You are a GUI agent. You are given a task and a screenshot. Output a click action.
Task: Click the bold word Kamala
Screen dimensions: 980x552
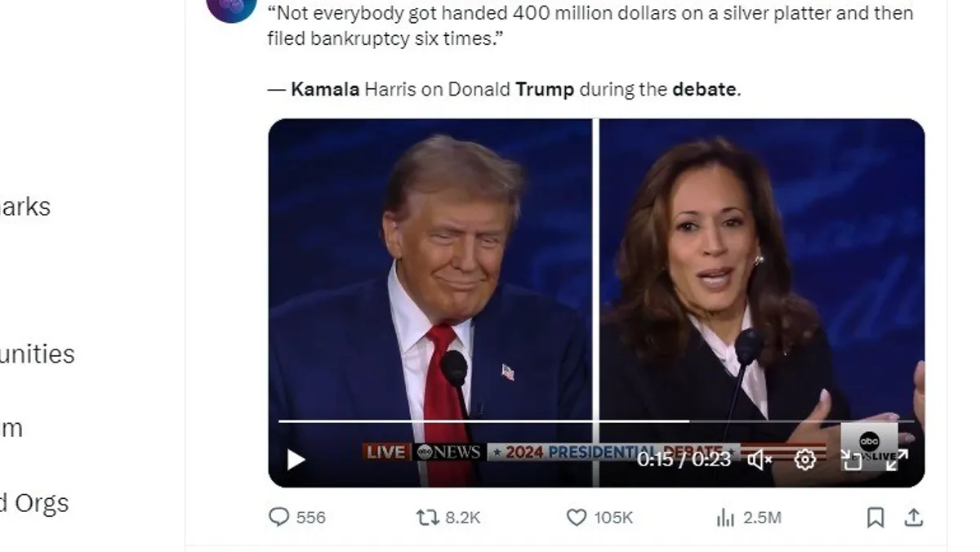click(x=325, y=90)
